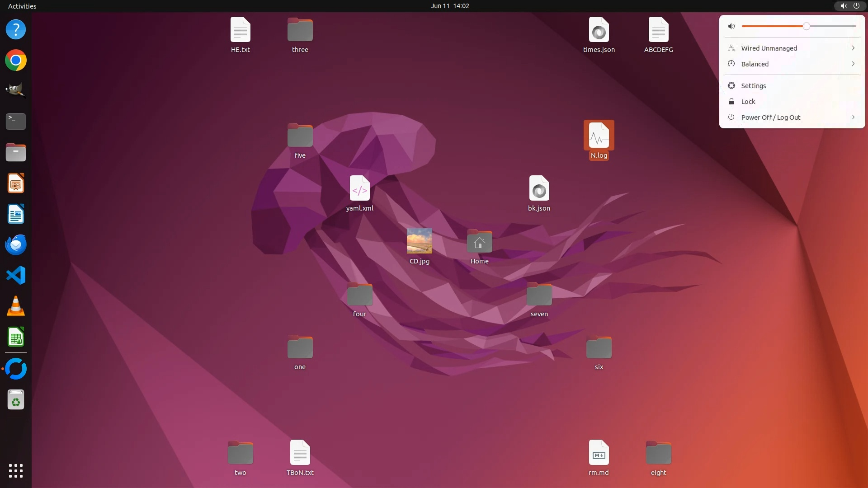
Task: Launch GIMP from the dock
Action: pyautogui.click(x=16, y=90)
